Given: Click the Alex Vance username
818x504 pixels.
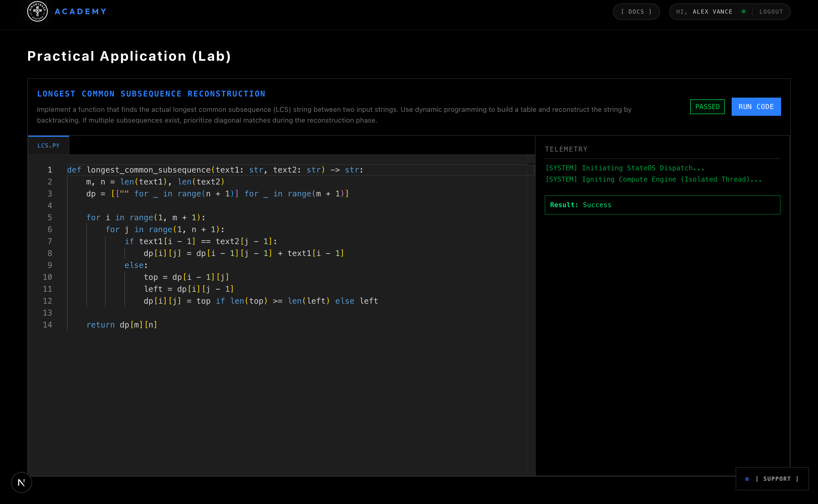Looking at the screenshot, I should [x=712, y=12].
